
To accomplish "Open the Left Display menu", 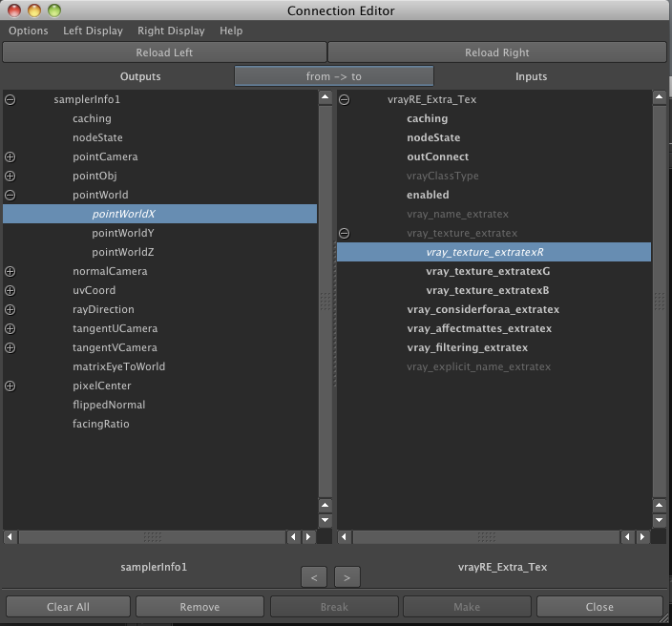I will click(93, 31).
